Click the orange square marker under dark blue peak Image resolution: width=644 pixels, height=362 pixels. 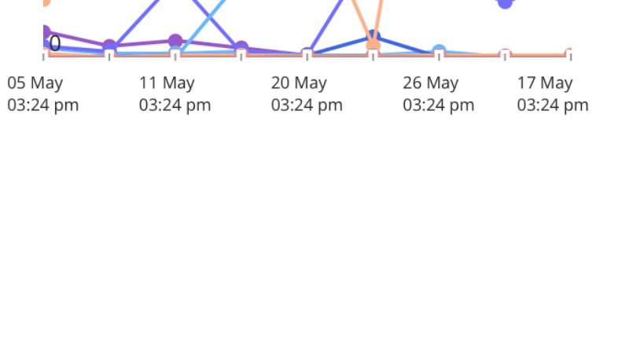(374, 46)
